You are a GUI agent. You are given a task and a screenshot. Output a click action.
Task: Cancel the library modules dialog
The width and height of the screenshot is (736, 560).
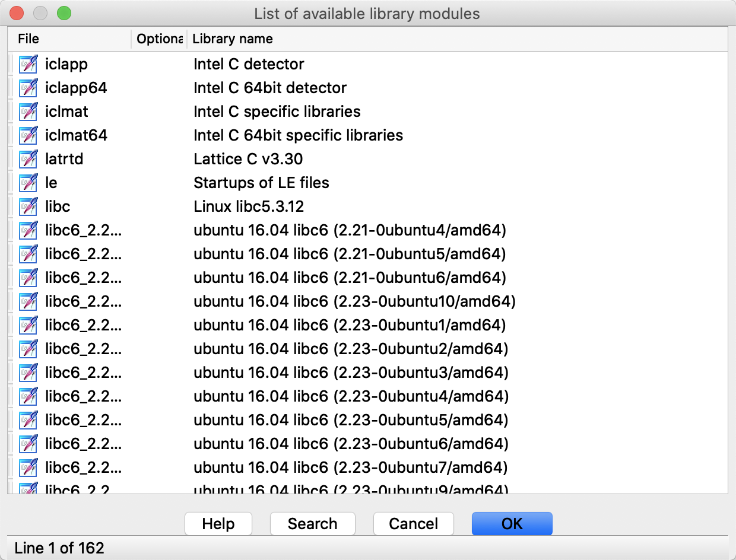(414, 524)
